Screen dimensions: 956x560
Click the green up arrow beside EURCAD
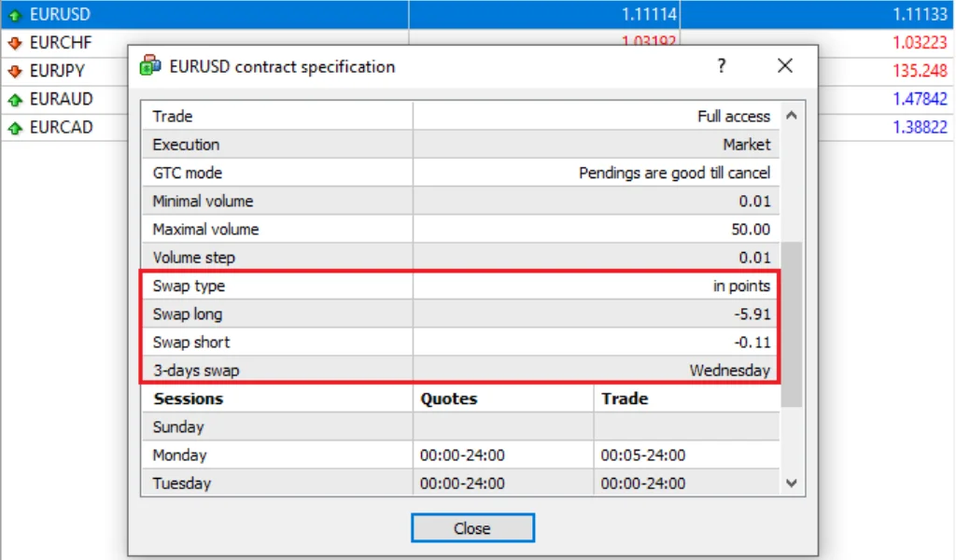[x=14, y=127]
